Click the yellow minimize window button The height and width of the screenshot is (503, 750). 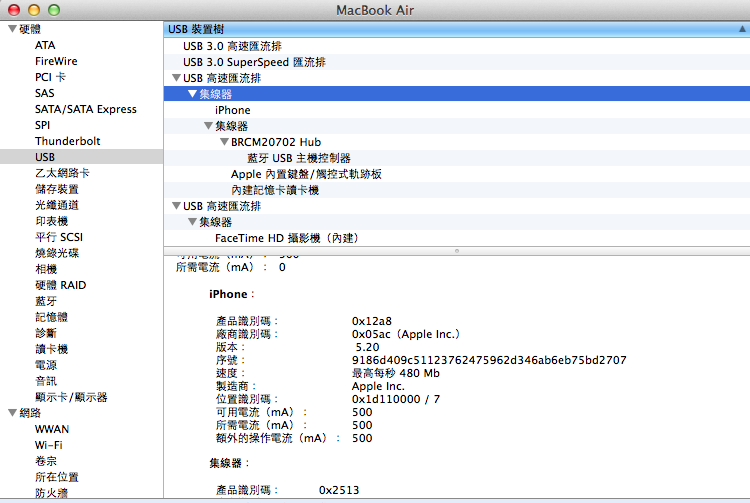tap(34, 10)
